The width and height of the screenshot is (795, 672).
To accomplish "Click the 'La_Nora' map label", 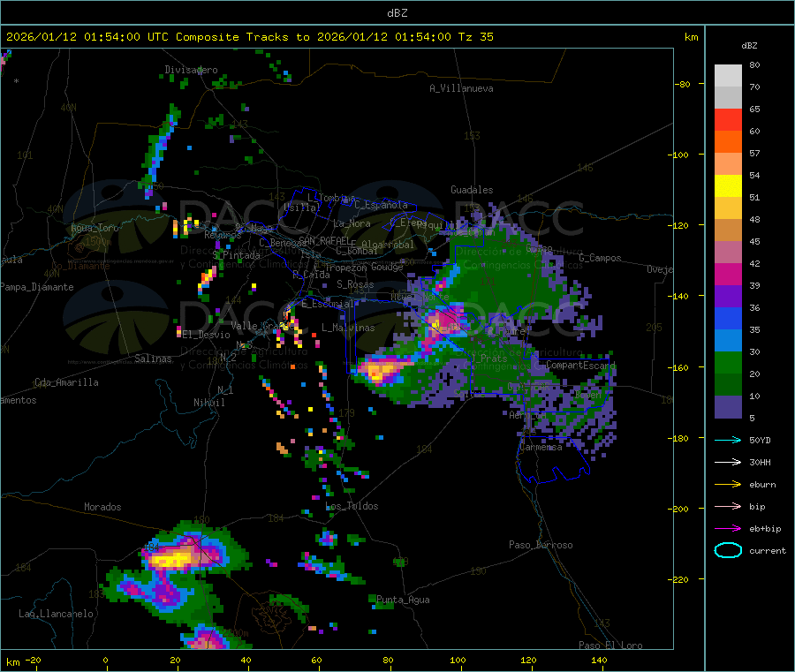I will coord(352,223).
